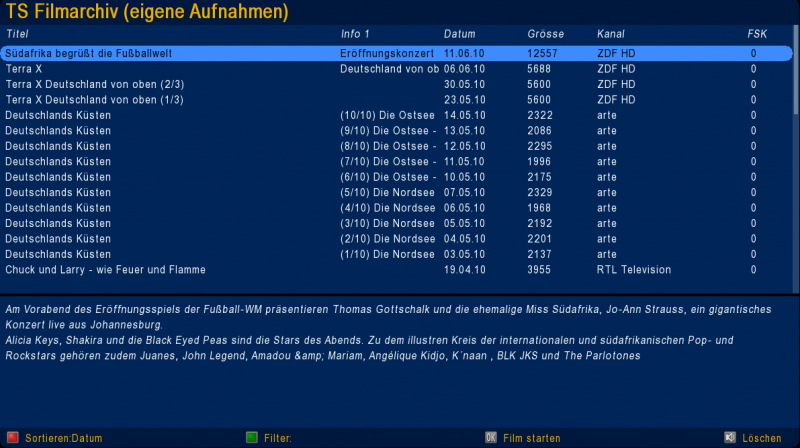Select Deutschlands Küsten from 10.05.10
Image resolution: width=800 pixels, height=448 pixels.
coord(396,177)
